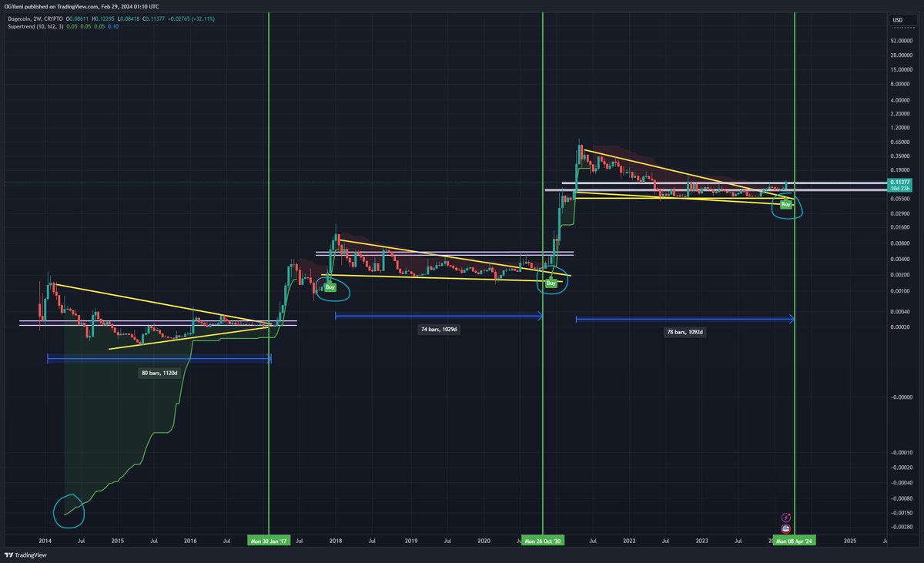
Task: Click the 2022 year on time axis
Action: click(x=630, y=541)
